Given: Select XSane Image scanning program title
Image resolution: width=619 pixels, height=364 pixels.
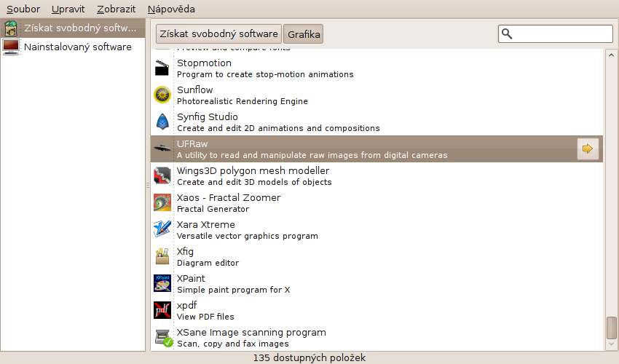Looking at the screenshot, I should tap(251, 333).
